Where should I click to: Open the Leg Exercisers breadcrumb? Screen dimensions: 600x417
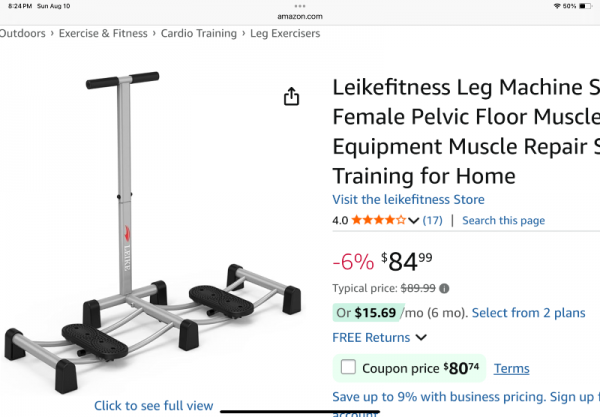pos(284,33)
